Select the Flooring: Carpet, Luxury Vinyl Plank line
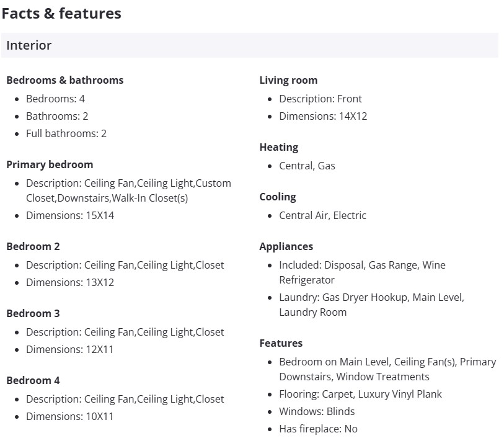The image size is (504, 438). 360,394
